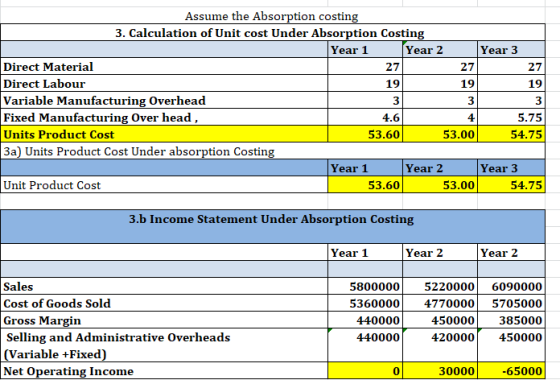This screenshot has width=560, height=380.
Task: Select the Sales row label
Action: click(18, 287)
